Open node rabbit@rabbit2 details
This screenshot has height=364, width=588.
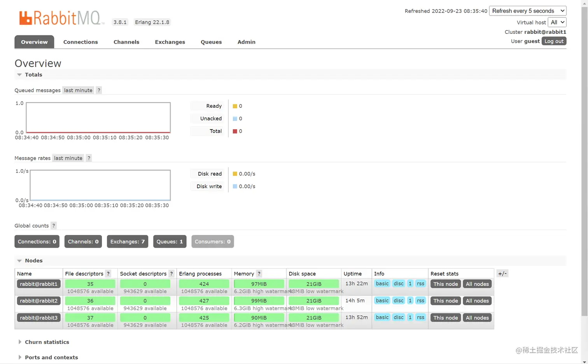coord(38,301)
